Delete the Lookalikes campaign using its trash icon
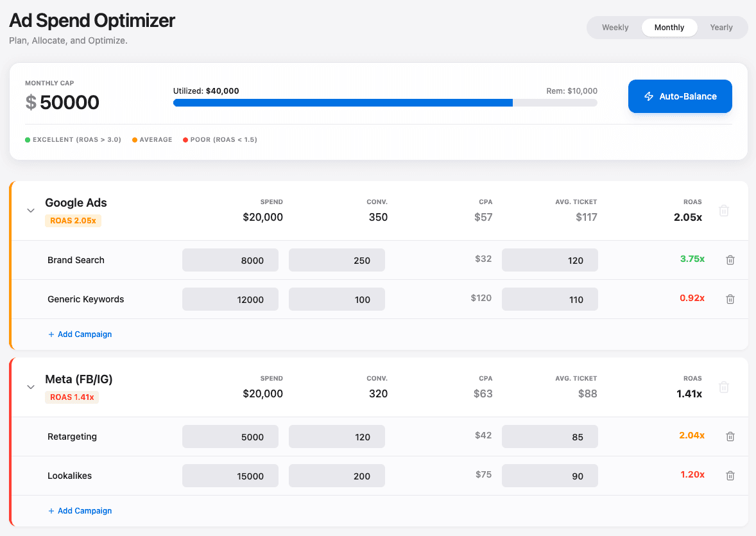This screenshot has height=536, width=756. 730,475
